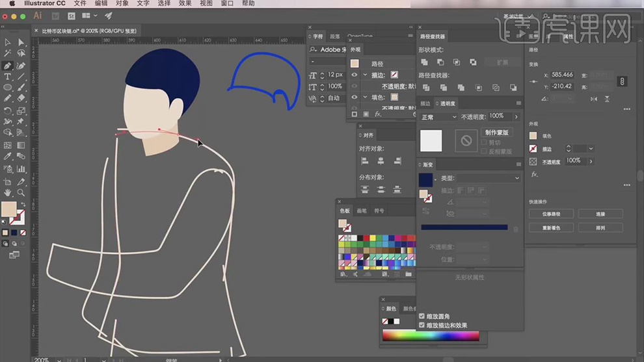Image resolution: width=644 pixels, height=362 pixels.
Task: Select the Magic Wand tool
Action: 7,53
